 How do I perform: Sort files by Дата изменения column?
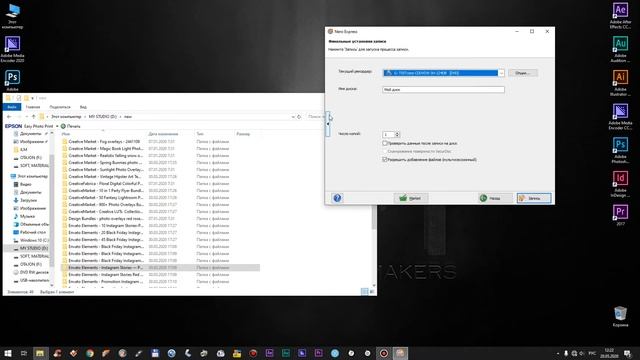(163, 134)
